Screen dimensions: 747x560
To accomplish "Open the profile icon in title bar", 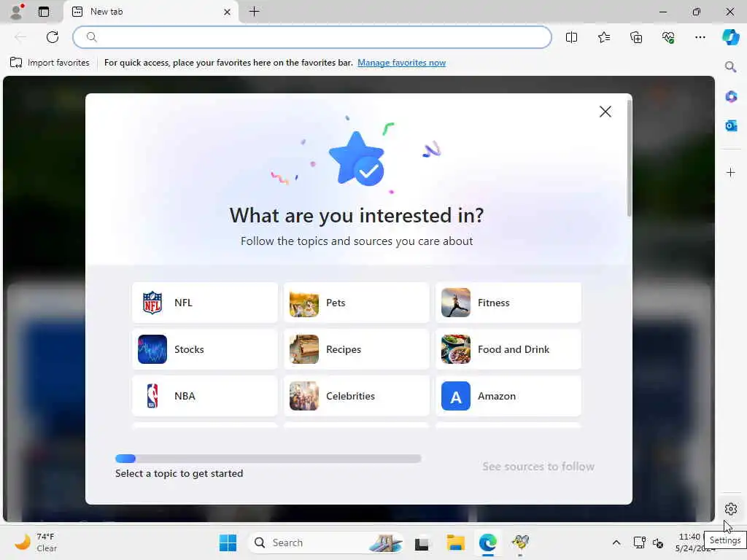I will 17,12.
